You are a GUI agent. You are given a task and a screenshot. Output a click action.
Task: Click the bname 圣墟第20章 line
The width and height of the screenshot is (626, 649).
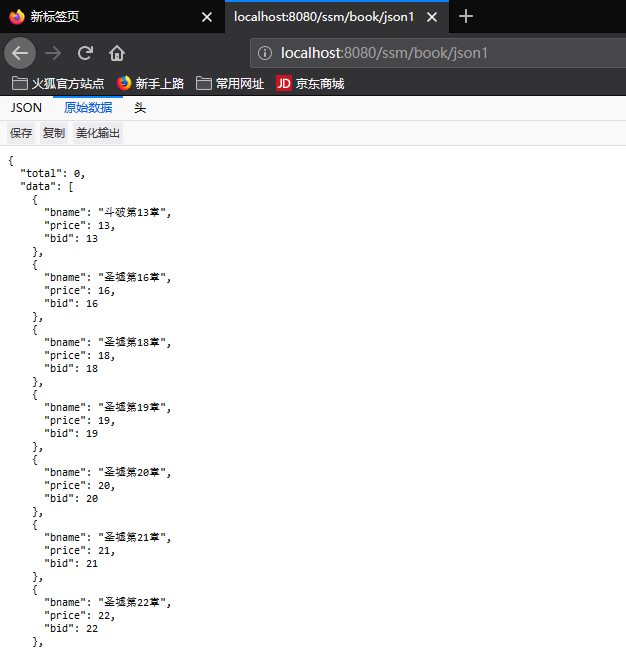108,472
